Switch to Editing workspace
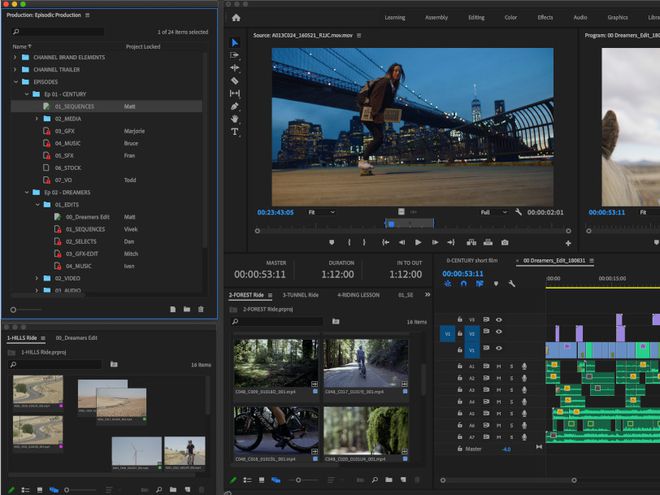Image resolution: width=660 pixels, height=495 pixels. [476, 18]
